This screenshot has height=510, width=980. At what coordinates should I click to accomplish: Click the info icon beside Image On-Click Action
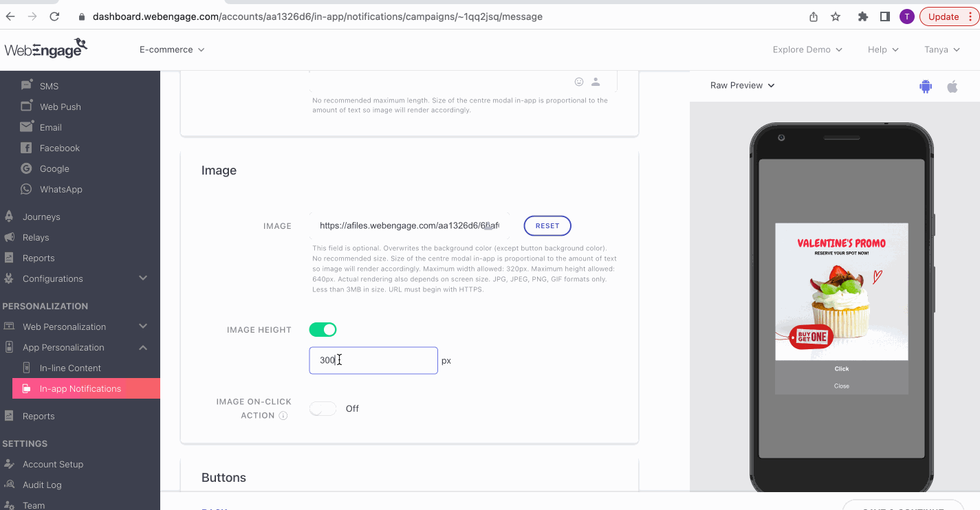[x=283, y=416]
